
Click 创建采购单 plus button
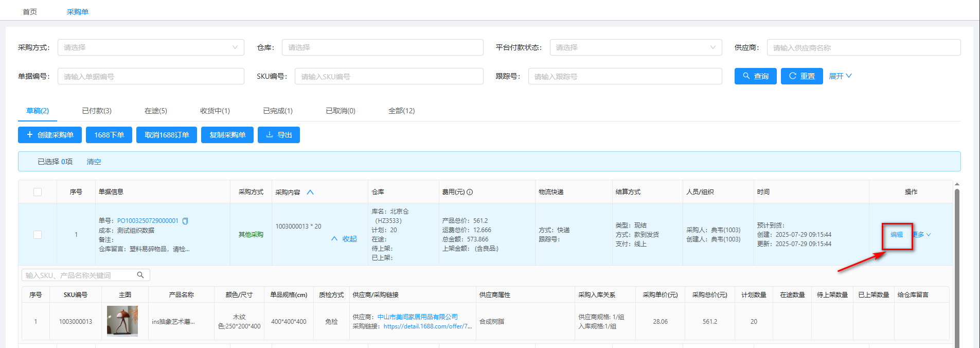[x=49, y=135]
